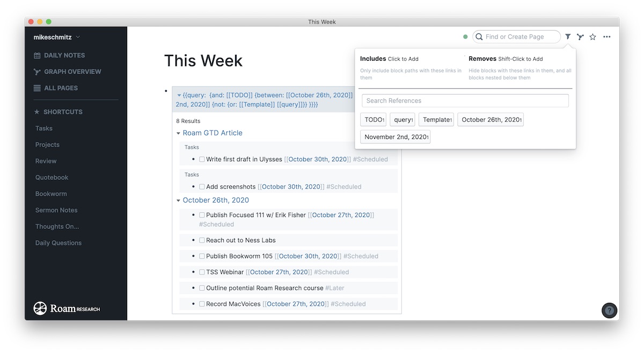Check the 'Publish Bookworm 105' task
Screen dimensions: 644x353
pos(202,256)
